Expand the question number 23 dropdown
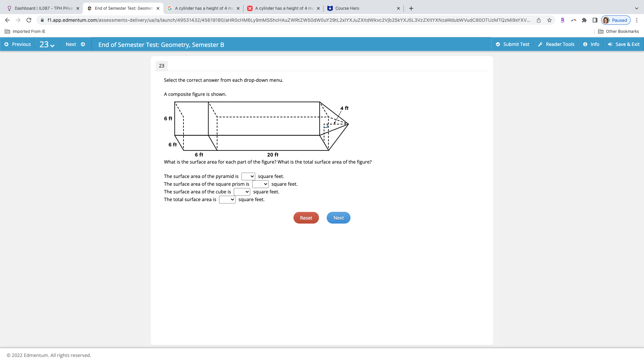 pyautogui.click(x=47, y=44)
